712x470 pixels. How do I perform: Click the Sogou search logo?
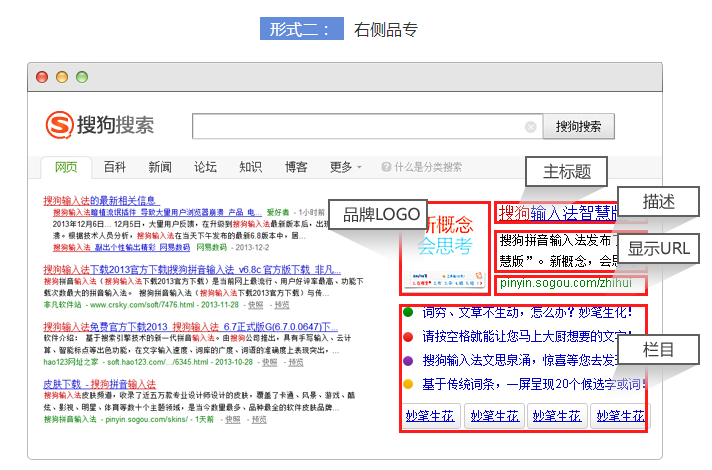coord(100,126)
